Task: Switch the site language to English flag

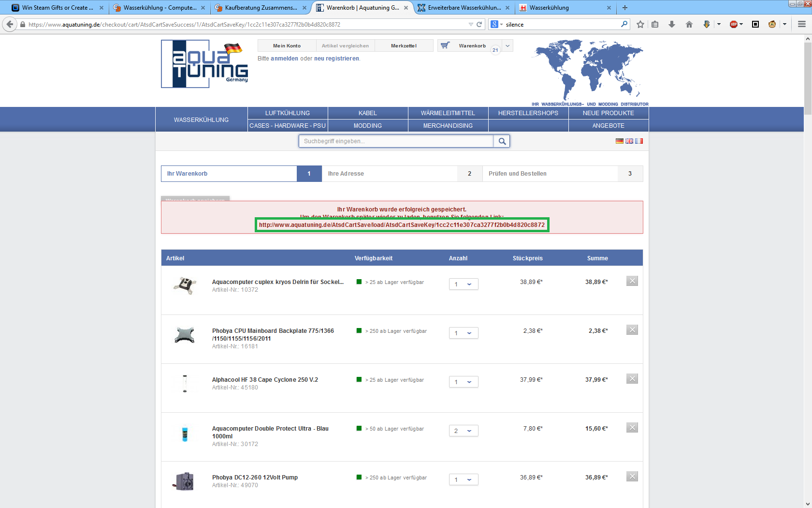Action: [x=629, y=141]
